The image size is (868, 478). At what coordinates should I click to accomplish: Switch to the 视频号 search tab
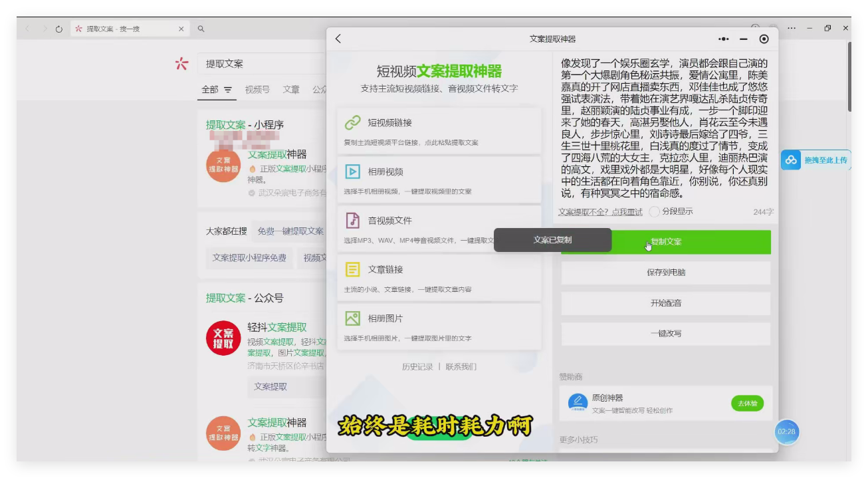[257, 90]
